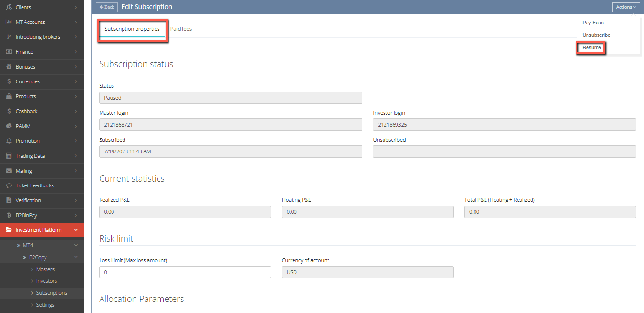This screenshot has width=644, height=313.
Task: Click the Mailing envelope icon
Action: tap(9, 171)
